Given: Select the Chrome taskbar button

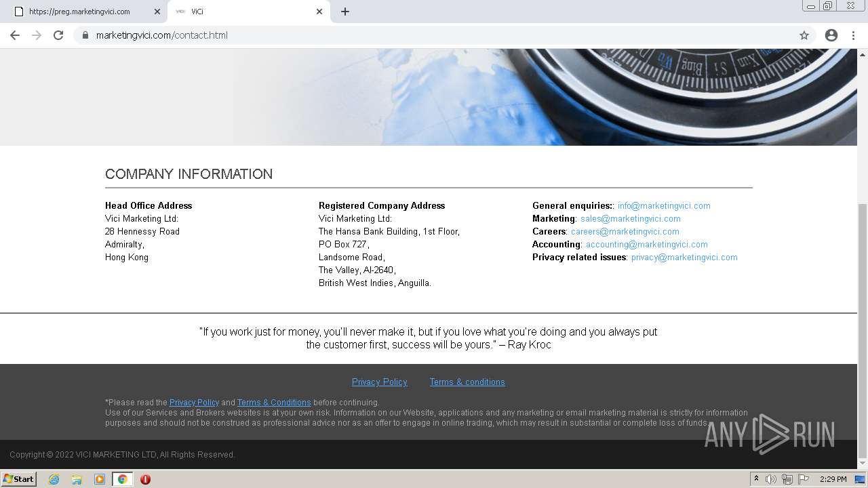Looking at the screenshot, I should 122,479.
